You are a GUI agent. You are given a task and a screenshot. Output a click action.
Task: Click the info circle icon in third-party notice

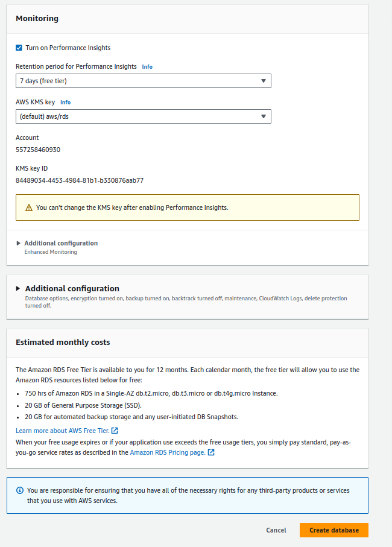tap(19, 490)
